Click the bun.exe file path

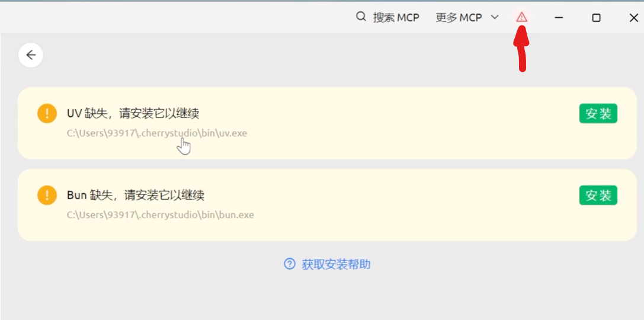tap(160, 215)
